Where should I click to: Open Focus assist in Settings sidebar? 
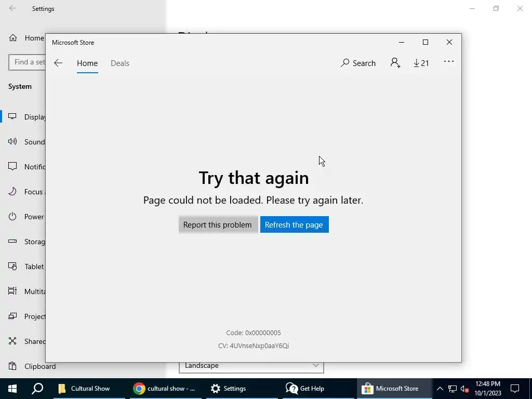[x=24, y=192]
